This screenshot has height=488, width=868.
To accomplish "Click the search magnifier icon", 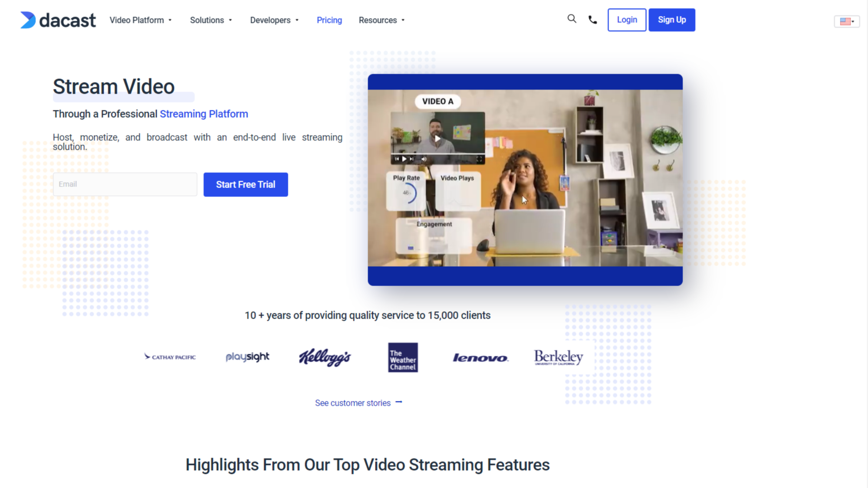I will [572, 19].
